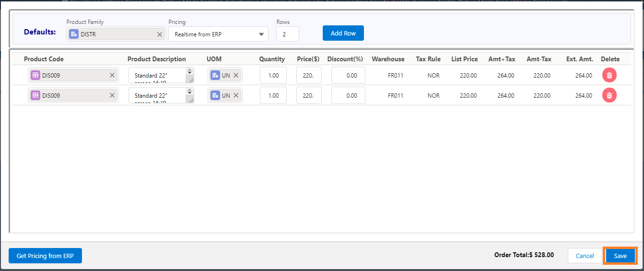Cancel the order entry dialog

tap(585, 256)
